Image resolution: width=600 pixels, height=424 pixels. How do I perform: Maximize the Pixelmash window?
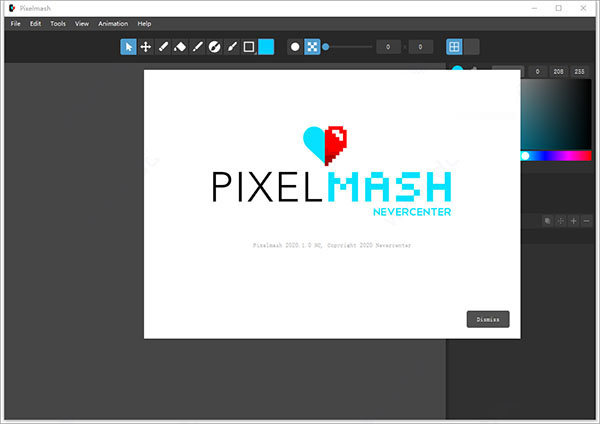(559, 8)
